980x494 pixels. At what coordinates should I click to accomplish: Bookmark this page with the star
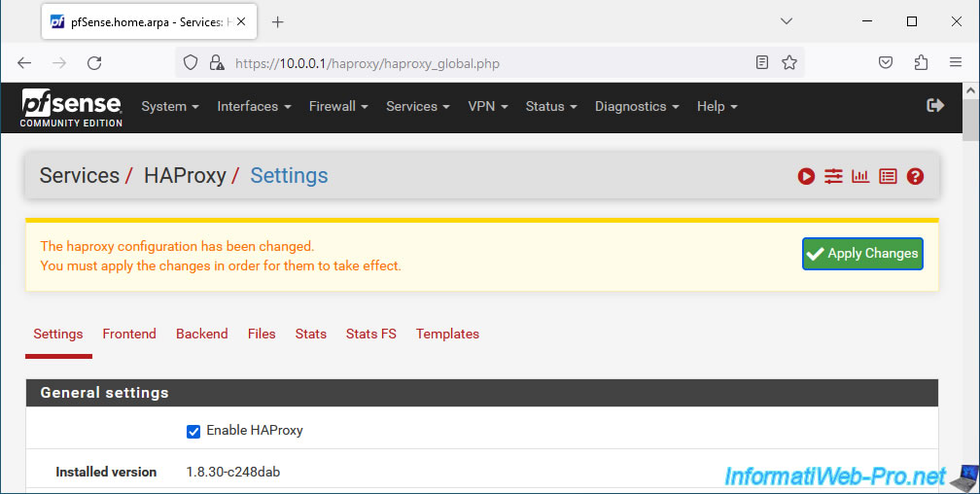tap(789, 62)
